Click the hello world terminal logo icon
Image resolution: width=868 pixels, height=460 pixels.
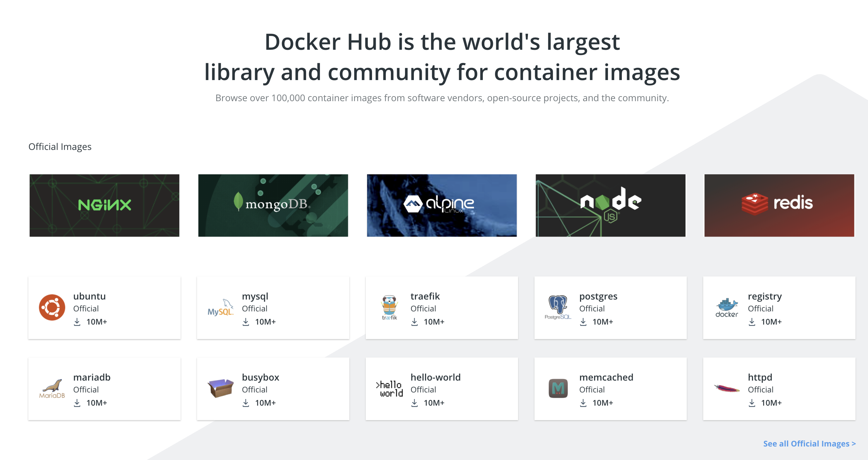(390, 389)
